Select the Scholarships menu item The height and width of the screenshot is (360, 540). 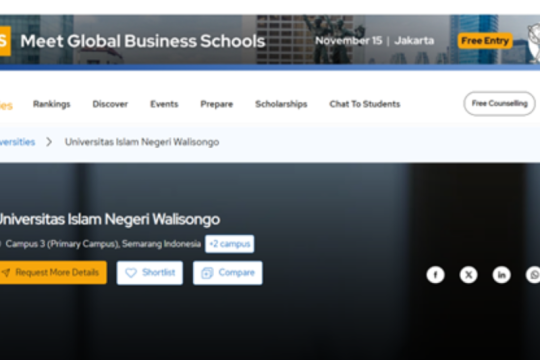[x=281, y=104]
